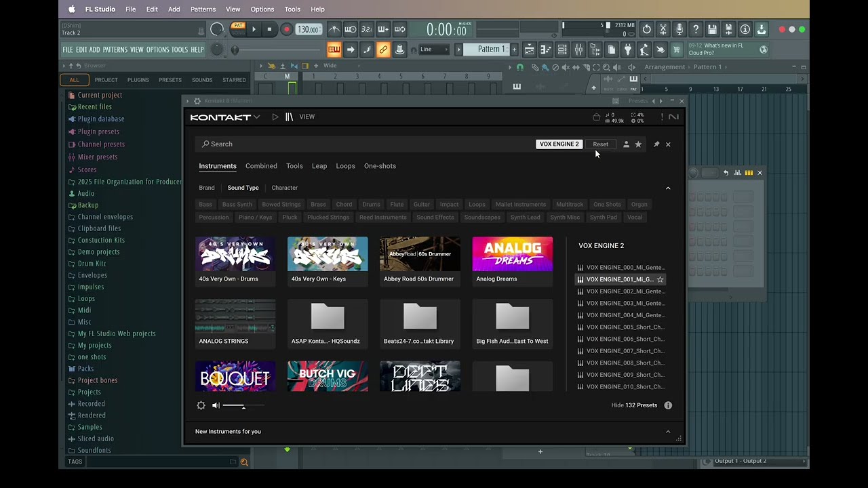Open the plugin picker plug icon
868x488 pixels.
(627, 49)
